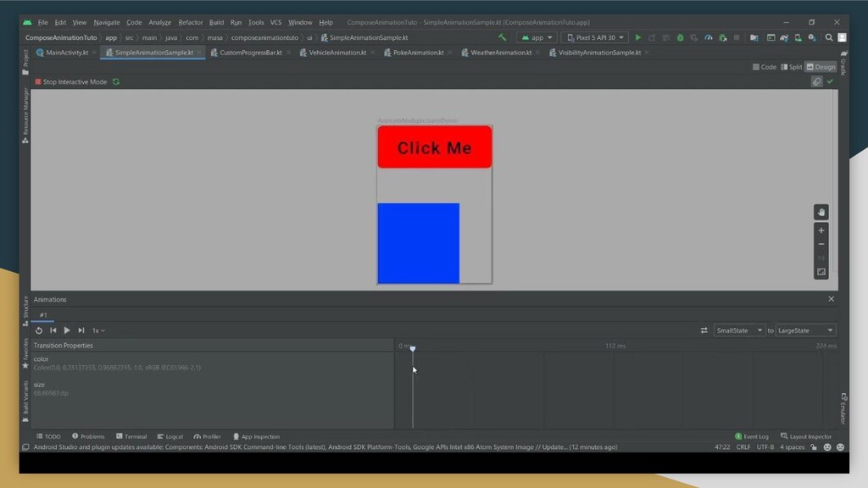Zoom in the design preview
Image resolution: width=868 pixels, height=488 pixels.
[821, 230]
